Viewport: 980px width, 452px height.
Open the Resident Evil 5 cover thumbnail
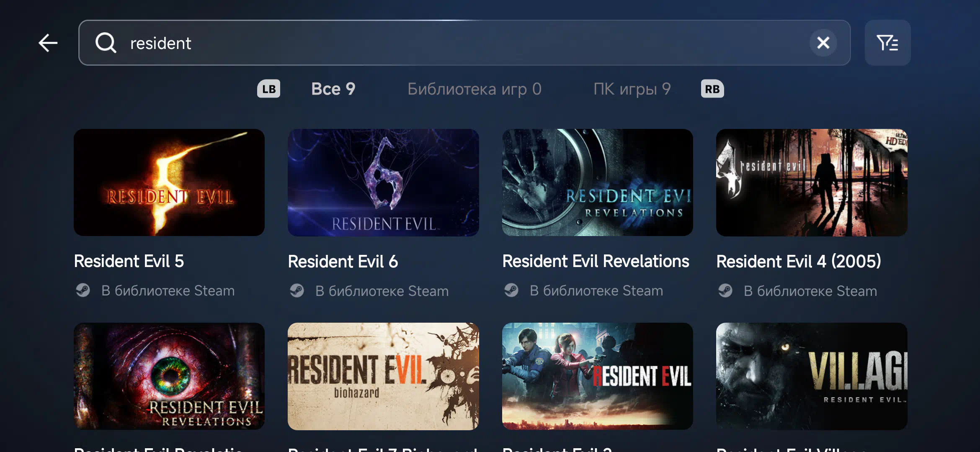(169, 182)
